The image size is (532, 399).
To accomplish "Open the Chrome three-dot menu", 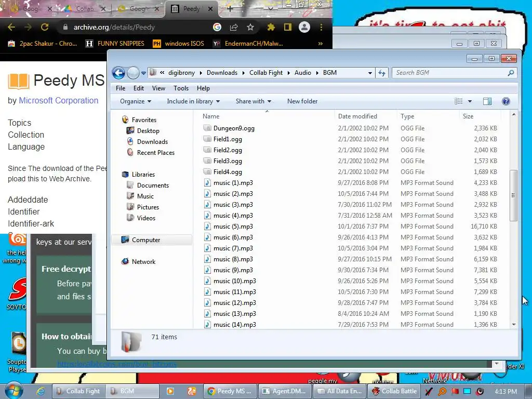I will pyautogui.click(x=321, y=27).
